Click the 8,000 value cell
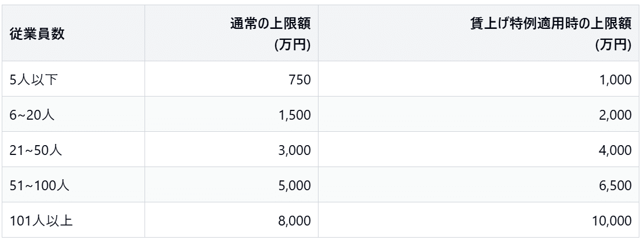644x244 pixels. [294, 220]
